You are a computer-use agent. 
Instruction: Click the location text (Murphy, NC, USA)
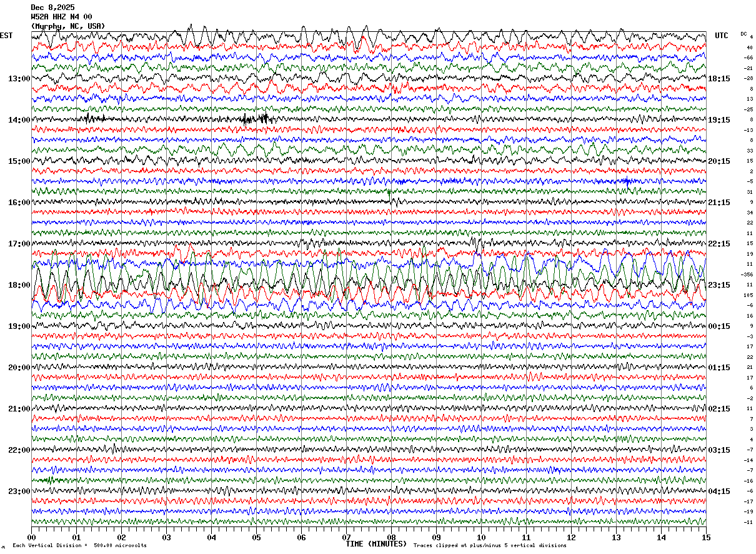click(68, 26)
